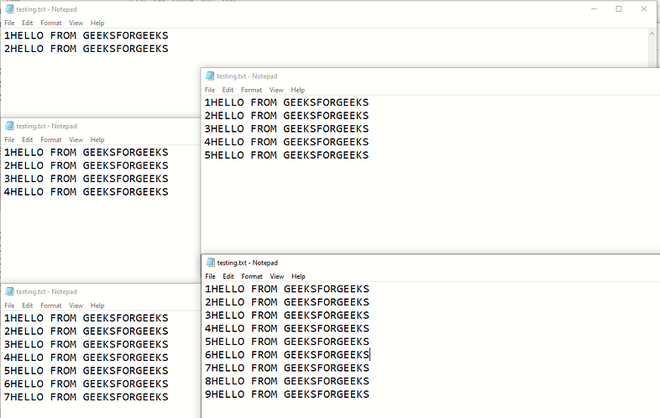
Task: Click the title text of the five-line Notepad window
Action: 247,76
